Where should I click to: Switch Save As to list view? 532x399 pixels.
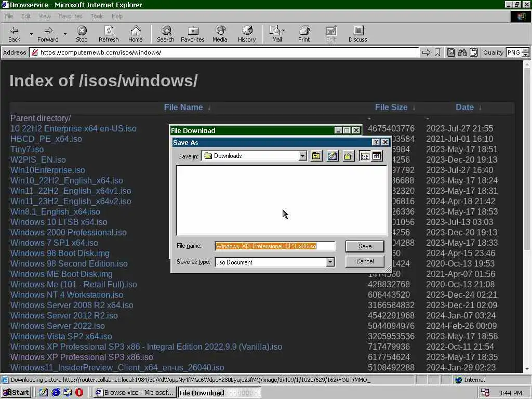365,156
